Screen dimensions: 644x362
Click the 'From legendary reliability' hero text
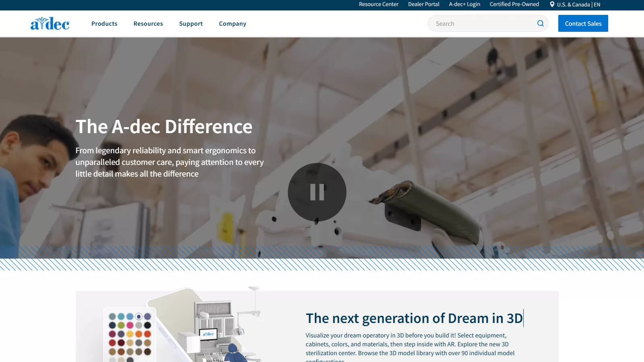coord(169,162)
